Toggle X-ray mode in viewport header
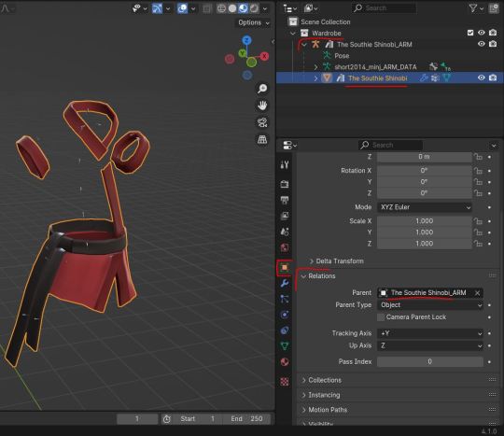The width and height of the screenshot is (504, 436). (x=206, y=8)
